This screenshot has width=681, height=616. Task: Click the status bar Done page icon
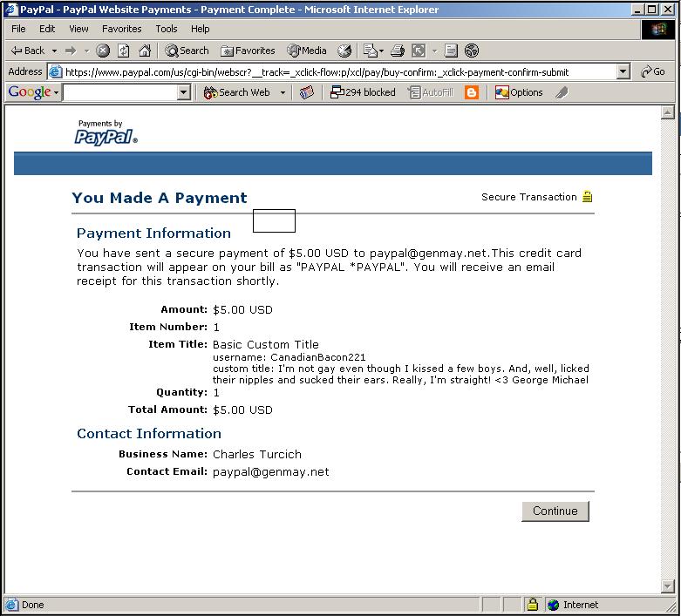click(11, 605)
